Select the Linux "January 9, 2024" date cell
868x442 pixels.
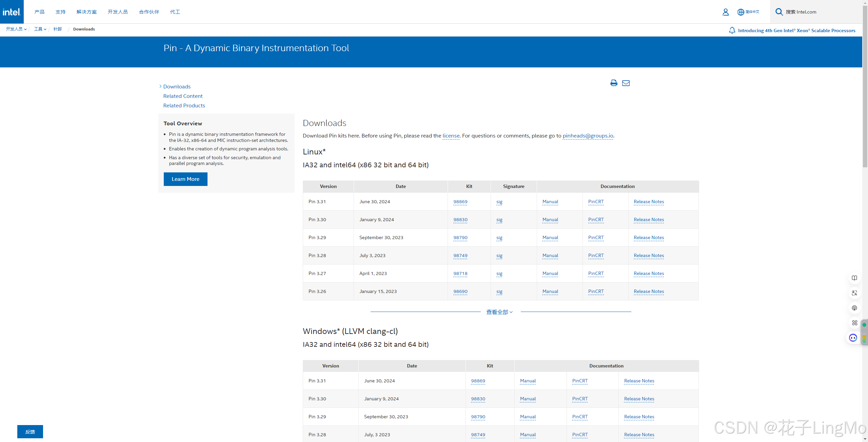coord(401,220)
